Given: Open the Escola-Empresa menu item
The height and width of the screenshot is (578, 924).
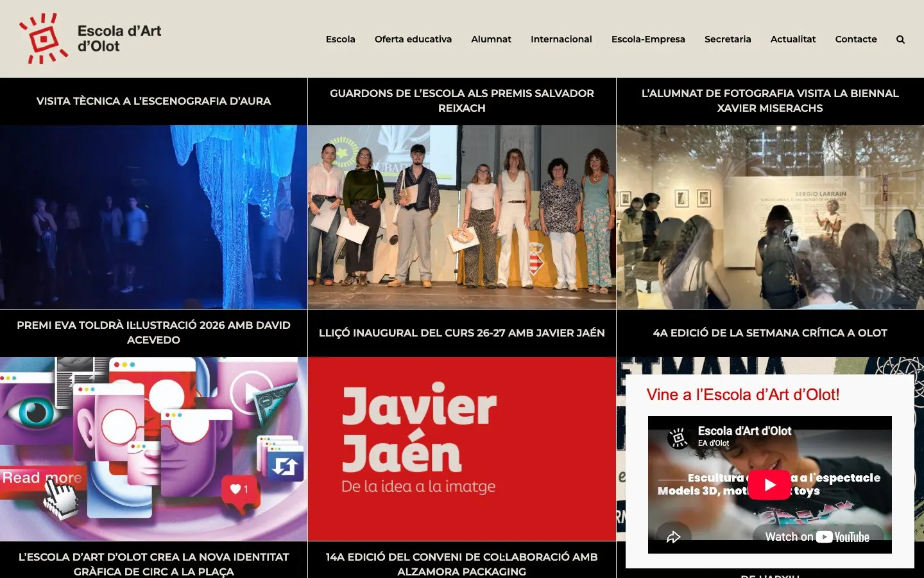Looking at the screenshot, I should pyautogui.click(x=648, y=39).
